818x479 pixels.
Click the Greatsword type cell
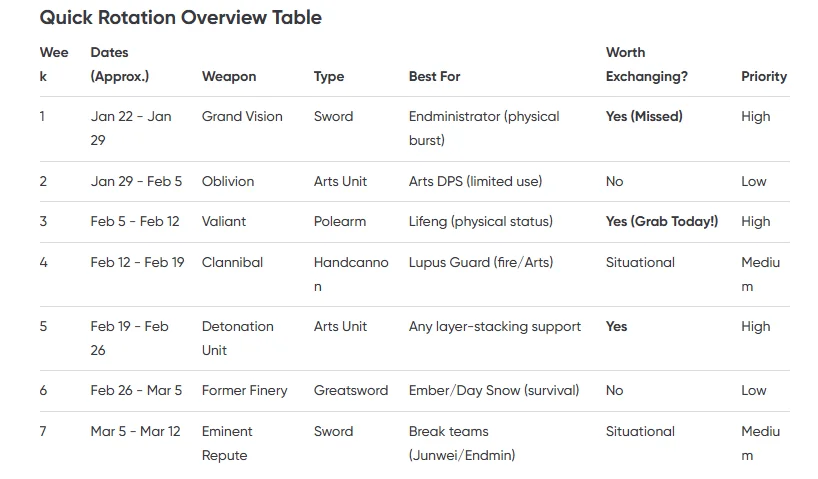coord(351,390)
